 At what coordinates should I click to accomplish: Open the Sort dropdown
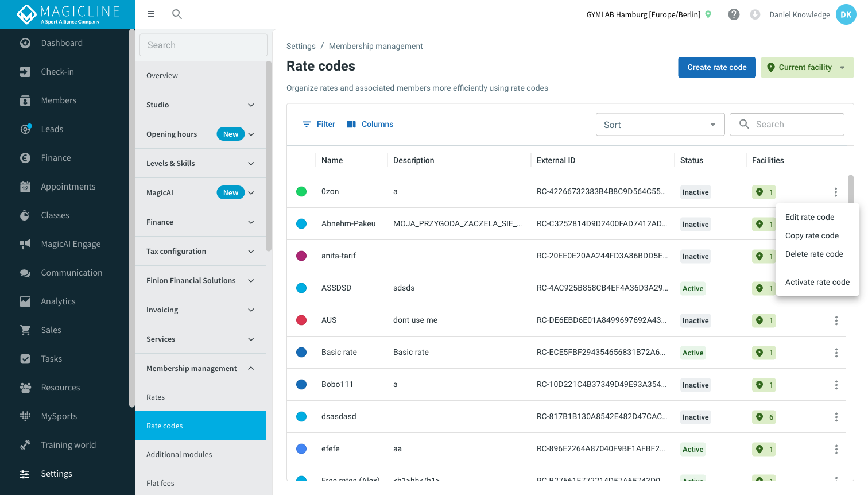pos(660,125)
